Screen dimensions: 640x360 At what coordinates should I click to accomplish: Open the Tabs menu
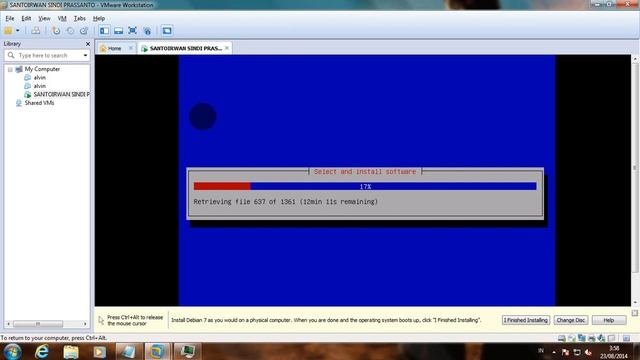[x=80, y=18]
